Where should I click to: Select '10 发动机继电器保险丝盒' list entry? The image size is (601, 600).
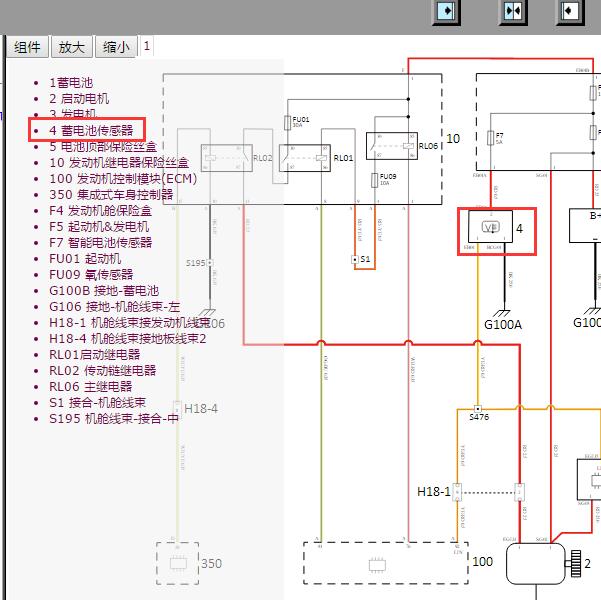pos(119,163)
